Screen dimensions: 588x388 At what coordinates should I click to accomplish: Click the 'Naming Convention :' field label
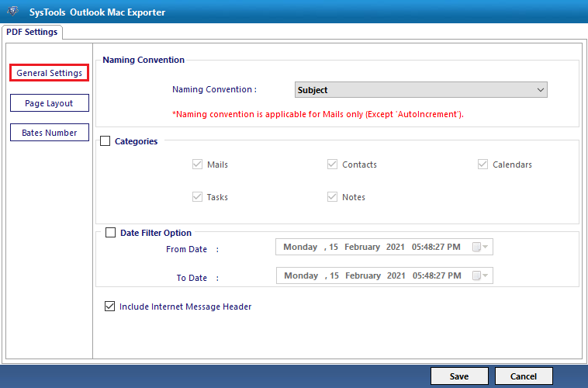pos(214,89)
